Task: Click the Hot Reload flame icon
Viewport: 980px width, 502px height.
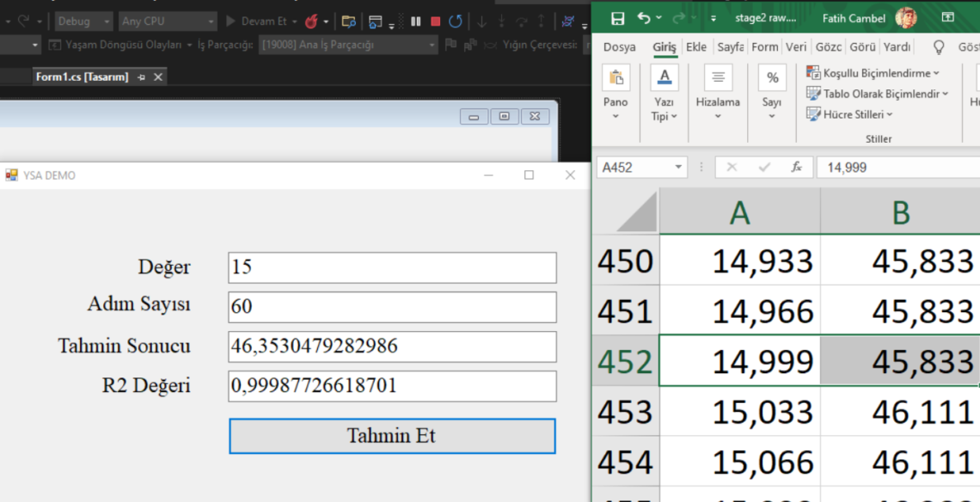Action: point(311,21)
